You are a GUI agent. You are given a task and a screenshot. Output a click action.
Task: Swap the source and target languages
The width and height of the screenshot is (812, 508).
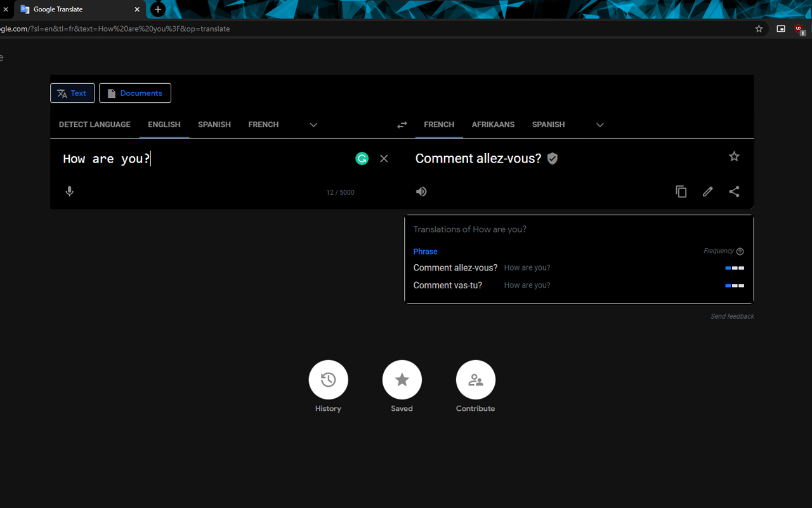pos(402,124)
